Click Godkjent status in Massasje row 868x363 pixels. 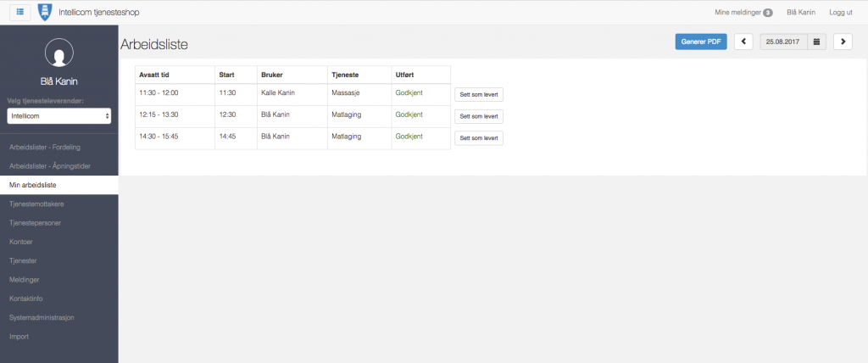point(409,92)
